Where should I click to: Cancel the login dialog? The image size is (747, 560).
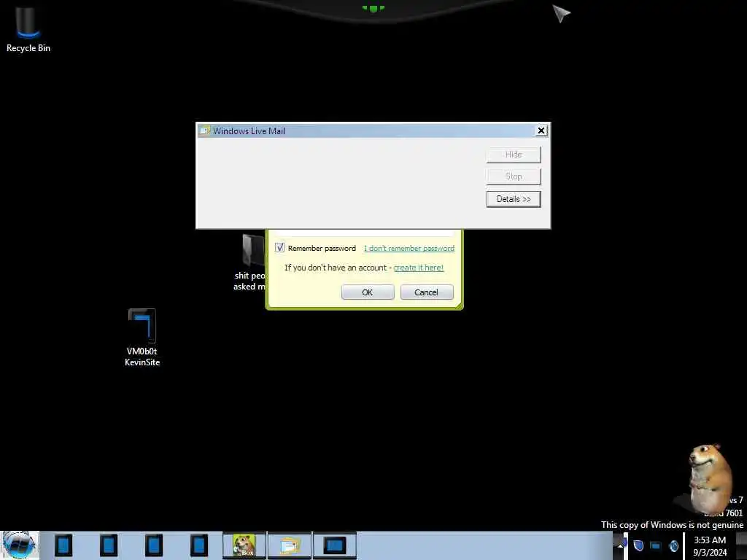click(426, 292)
